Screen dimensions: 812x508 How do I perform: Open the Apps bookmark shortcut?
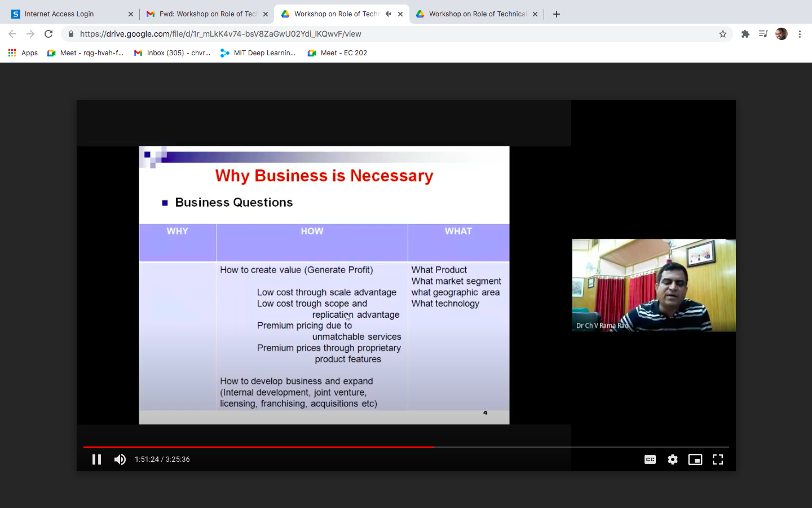(x=23, y=53)
